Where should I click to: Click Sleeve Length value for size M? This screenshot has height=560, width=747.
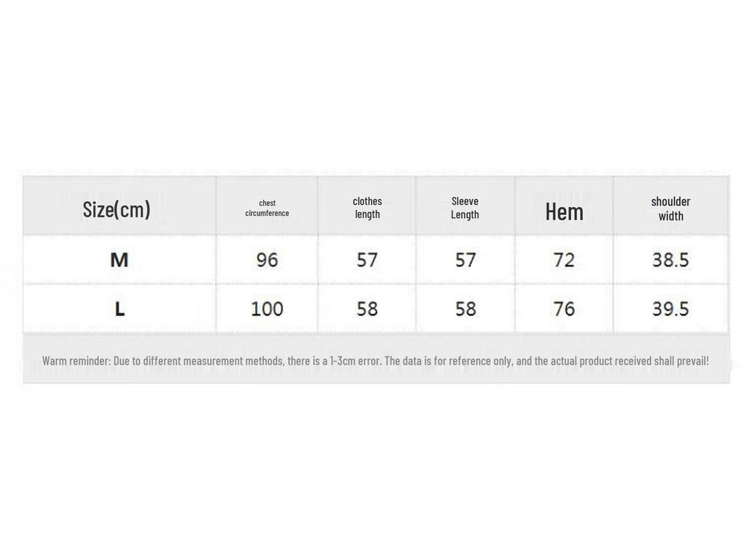[465, 260]
